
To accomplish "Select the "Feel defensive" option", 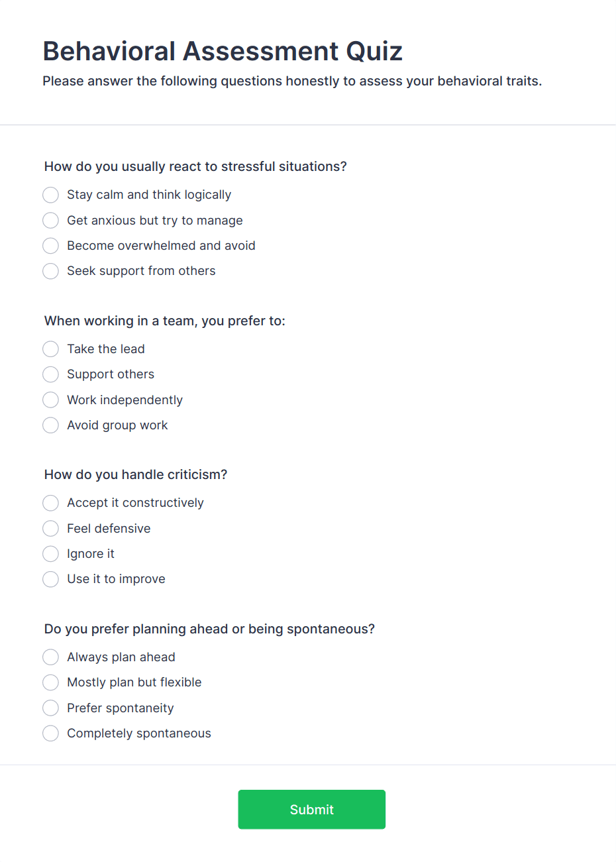I will 50,528.
